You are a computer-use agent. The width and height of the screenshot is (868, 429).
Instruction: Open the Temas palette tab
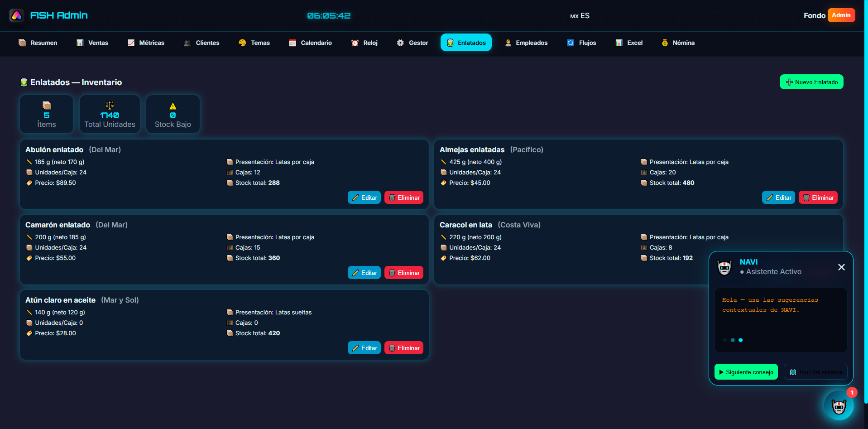coord(254,43)
